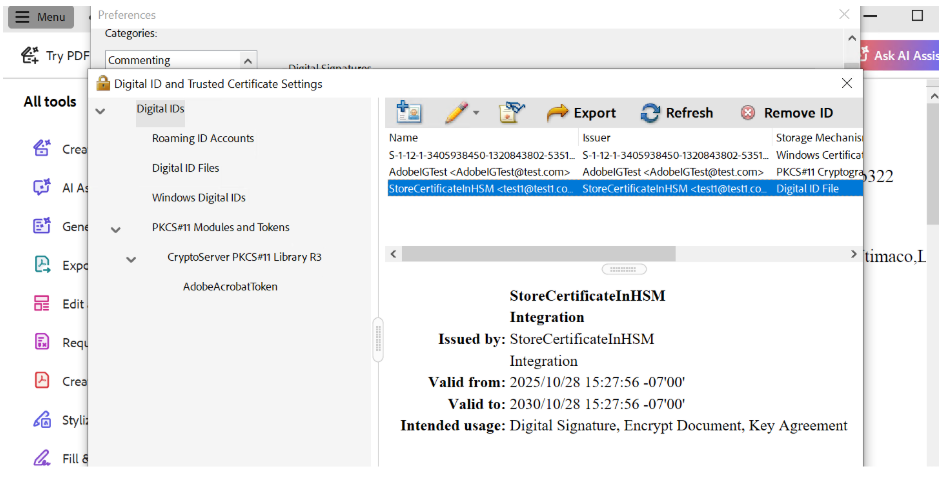Open the AI Assistant tool icon
939x493 pixels.
click(42, 187)
